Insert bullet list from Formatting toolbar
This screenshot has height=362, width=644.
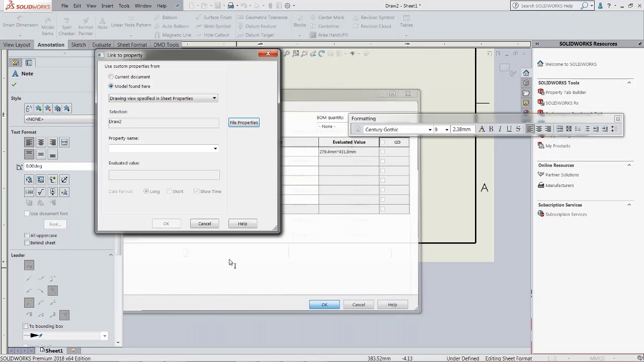[578, 129]
